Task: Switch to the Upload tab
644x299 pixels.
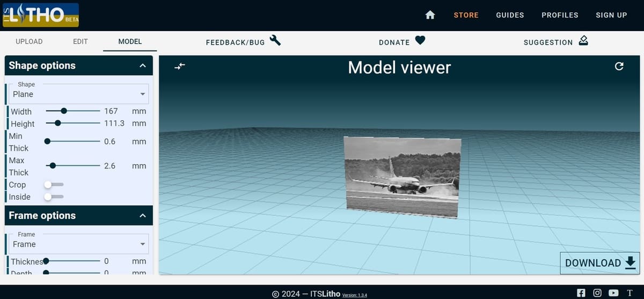Action: [x=29, y=41]
